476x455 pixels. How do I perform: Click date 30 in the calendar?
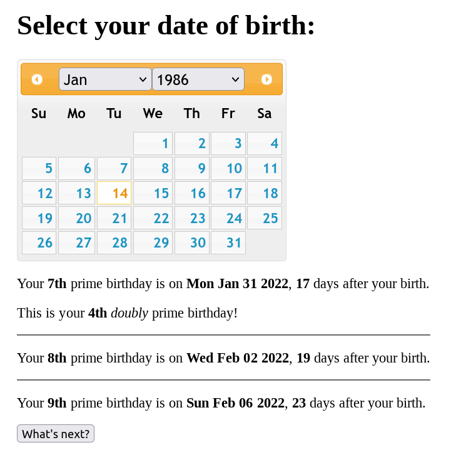pos(192,242)
